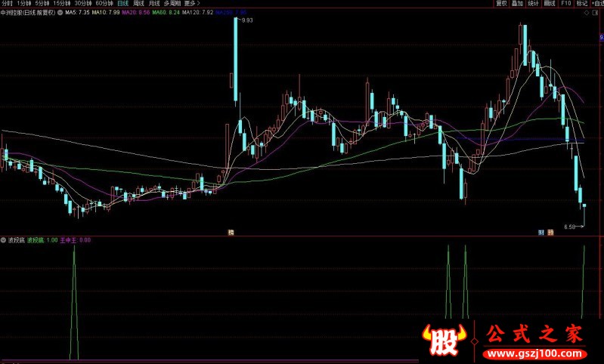Open the 多周期 multi-period view
Viewport: 604px width, 364px height.
[172, 3]
